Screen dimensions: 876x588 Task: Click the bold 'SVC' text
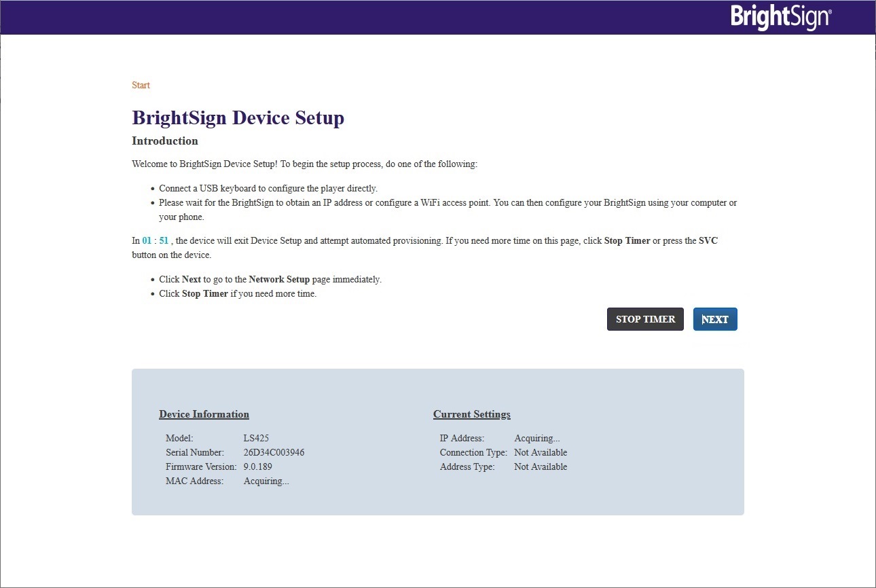pos(708,241)
